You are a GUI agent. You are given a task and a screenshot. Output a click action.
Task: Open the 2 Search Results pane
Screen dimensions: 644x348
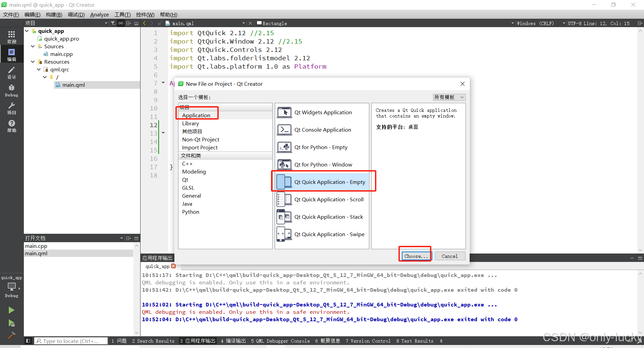[x=153, y=341]
